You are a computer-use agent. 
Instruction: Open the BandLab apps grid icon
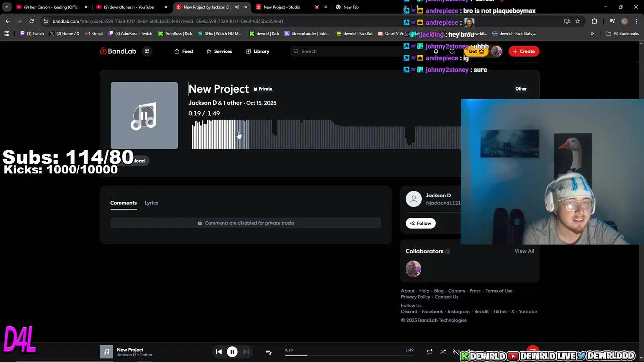(147, 51)
